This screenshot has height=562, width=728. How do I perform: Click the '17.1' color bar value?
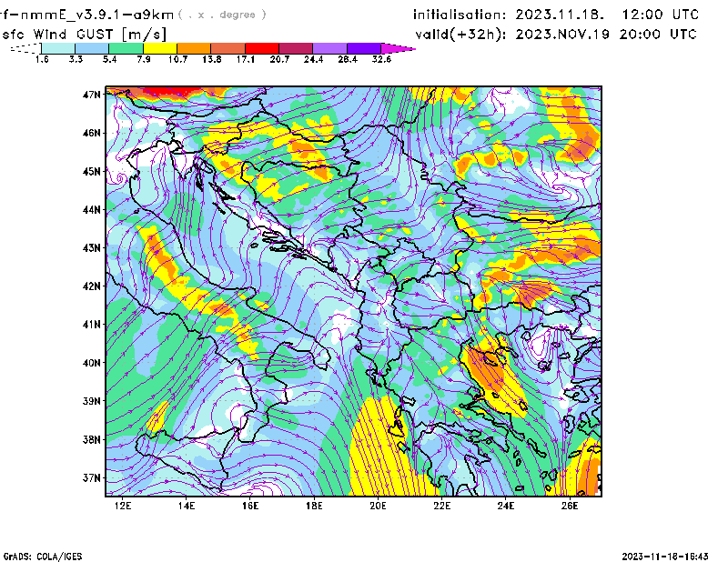pyautogui.click(x=246, y=59)
